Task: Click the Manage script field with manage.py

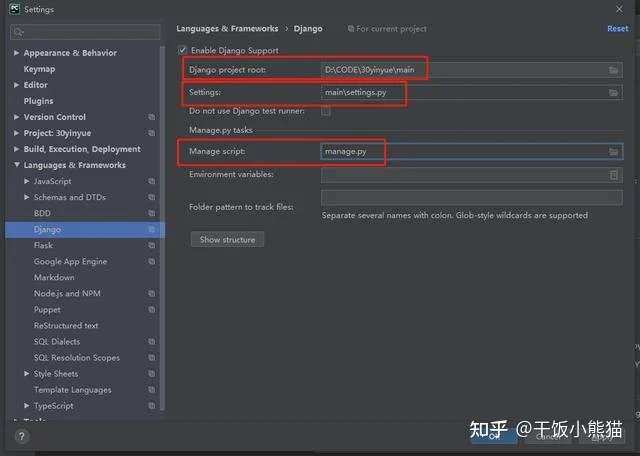Action: tap(471, 151)
